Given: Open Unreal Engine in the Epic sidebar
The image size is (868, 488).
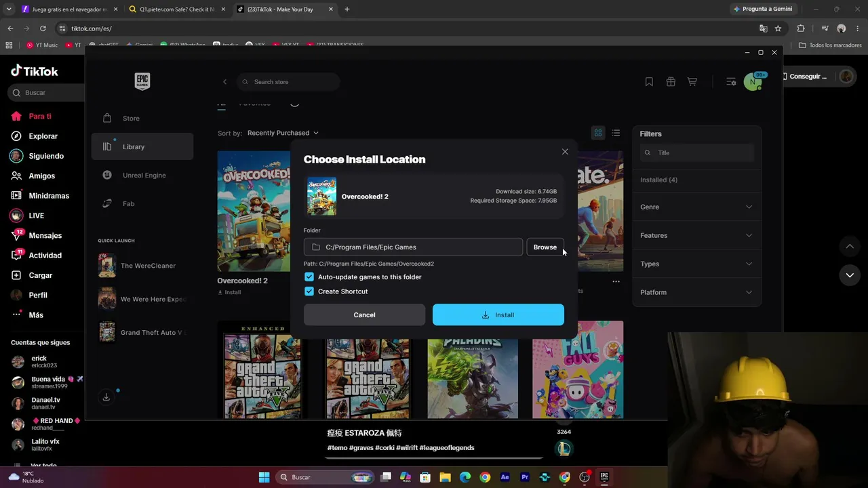Looking at the screenshot, I should coord(142,175).
